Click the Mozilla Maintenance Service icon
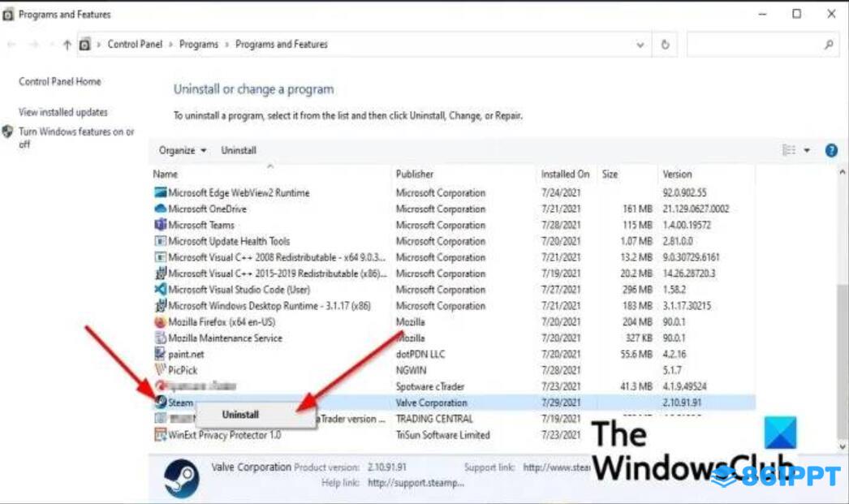849x504 pixels. pyautogui.click(x=160, y=338)
